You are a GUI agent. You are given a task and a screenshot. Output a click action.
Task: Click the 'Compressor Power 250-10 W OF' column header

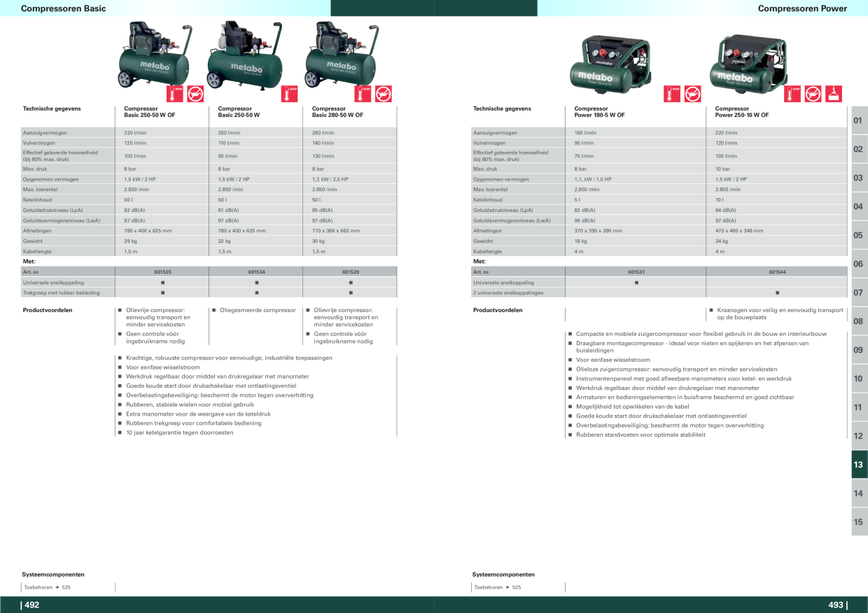pos(742,112)
